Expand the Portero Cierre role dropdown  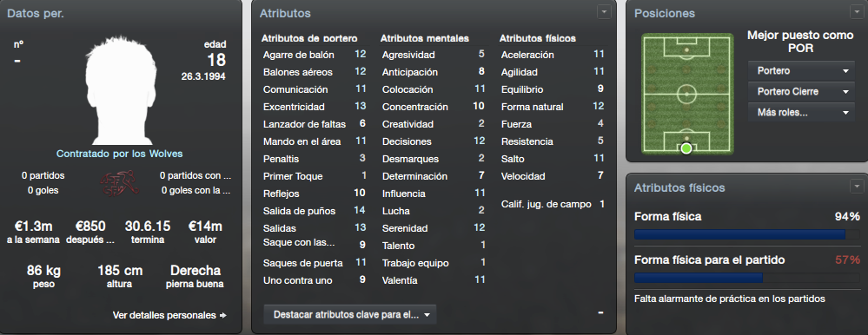tap(800, 92)
